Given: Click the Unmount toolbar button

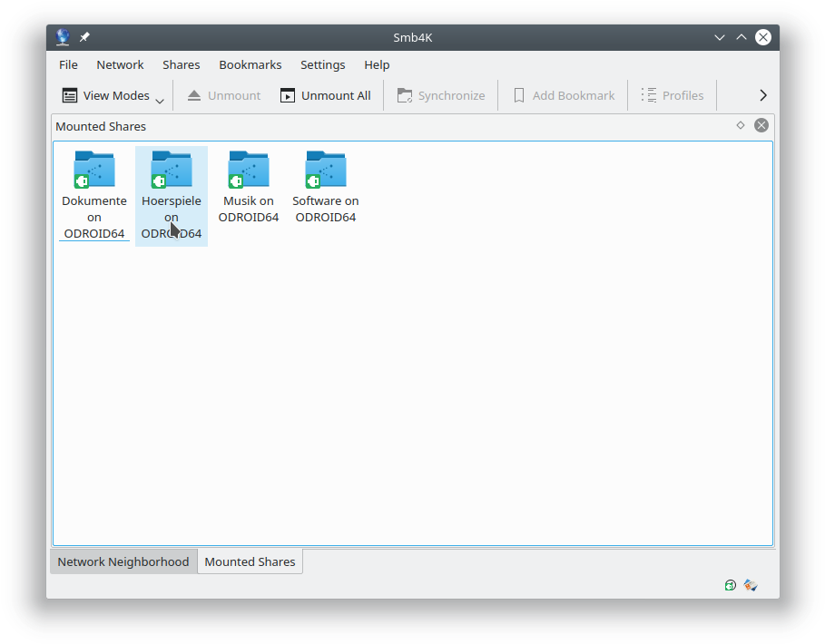Looking at the screenshot, I should click(224, 95).
